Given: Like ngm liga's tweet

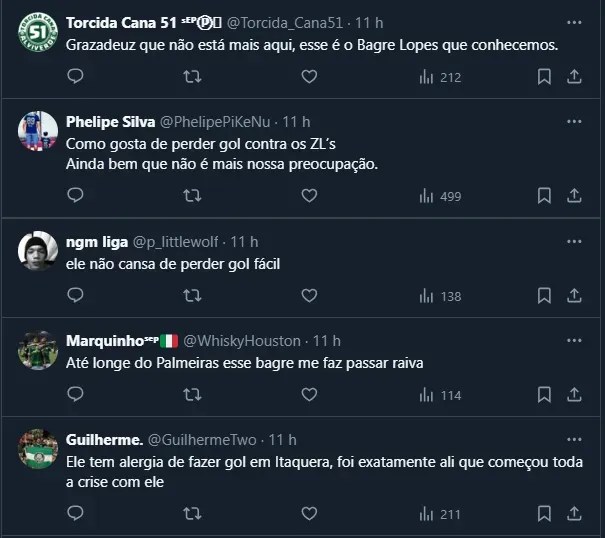Looking at the screenshot, I should pos(309,296).
